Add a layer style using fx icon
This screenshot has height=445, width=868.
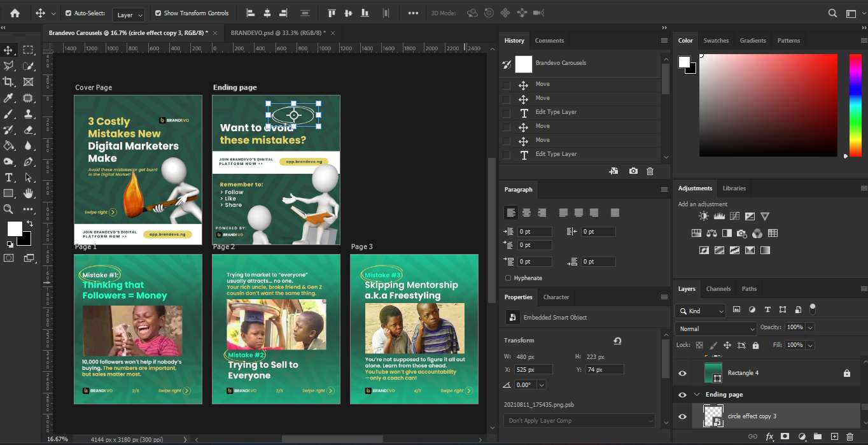(769, 437)
